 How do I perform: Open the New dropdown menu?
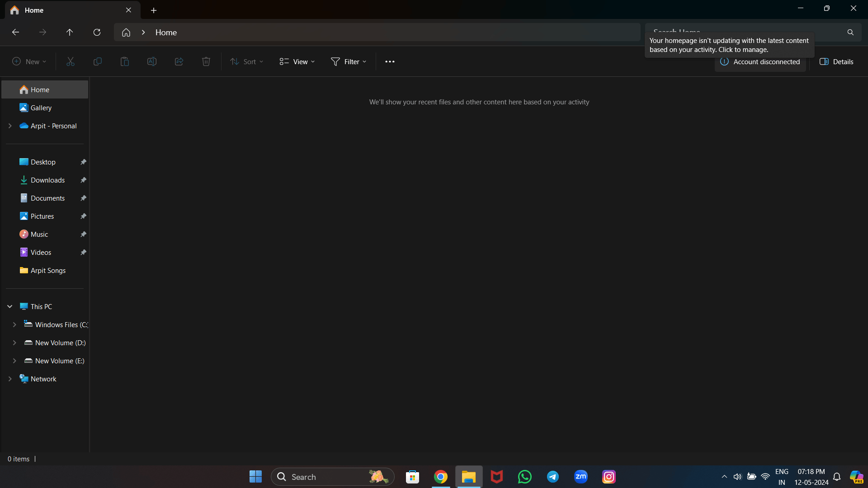29,61
